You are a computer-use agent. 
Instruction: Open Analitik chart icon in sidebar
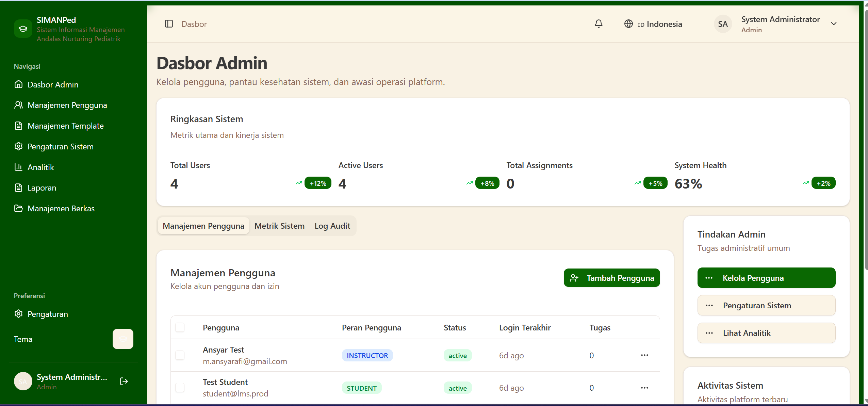[x=18, y=167]
